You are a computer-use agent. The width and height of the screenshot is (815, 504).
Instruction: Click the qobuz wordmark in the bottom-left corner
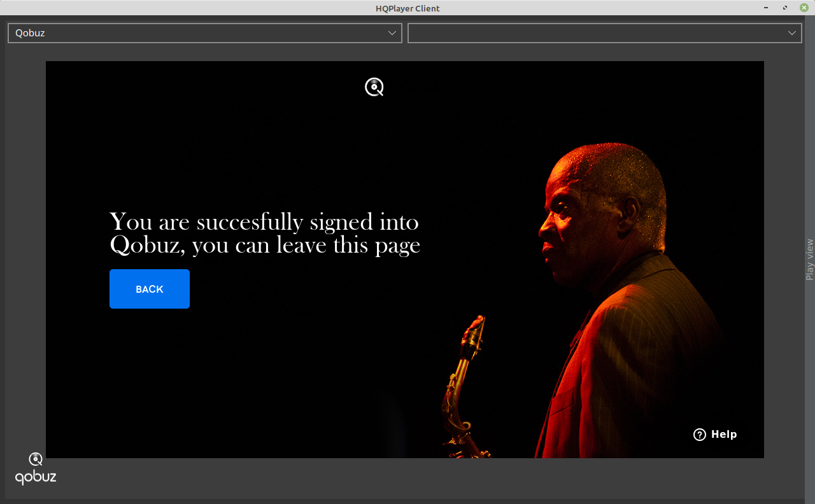(36, 477)
